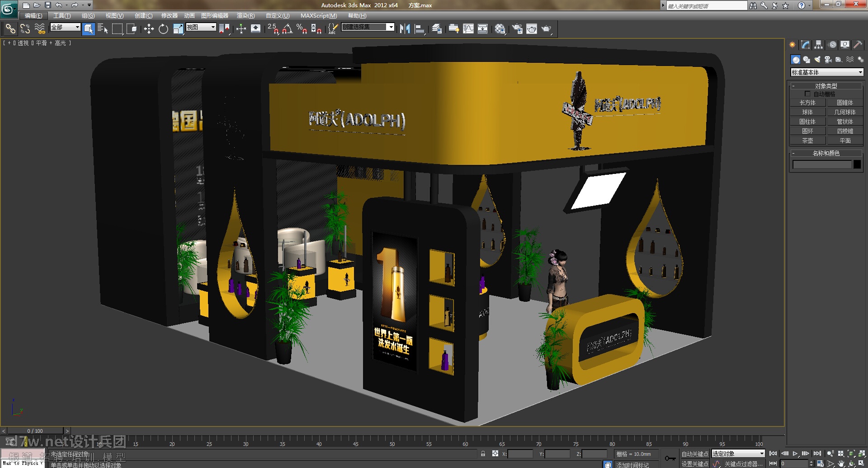Click the Align tool icon
This screenshot has height=468, width=868.
[x=420, y=29]
